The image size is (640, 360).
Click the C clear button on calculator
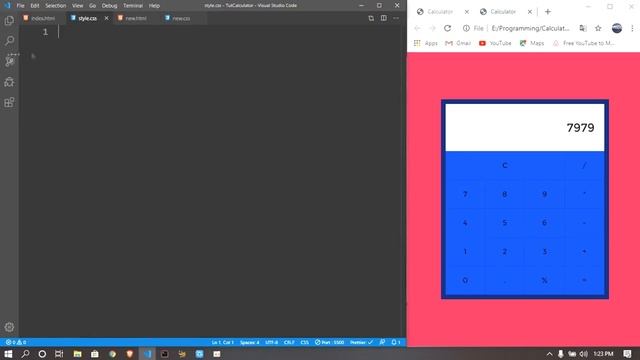[x=504, y=166]
